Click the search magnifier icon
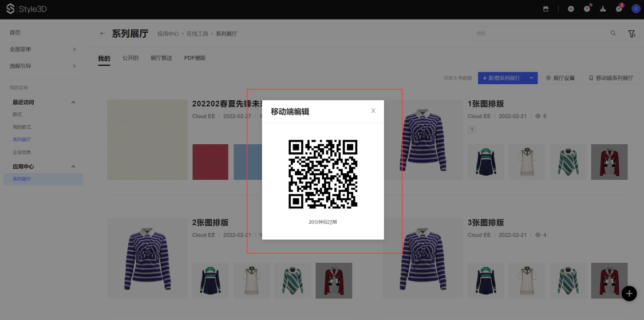The height and width of the screenshot is (320, 644). coord(613,34)
